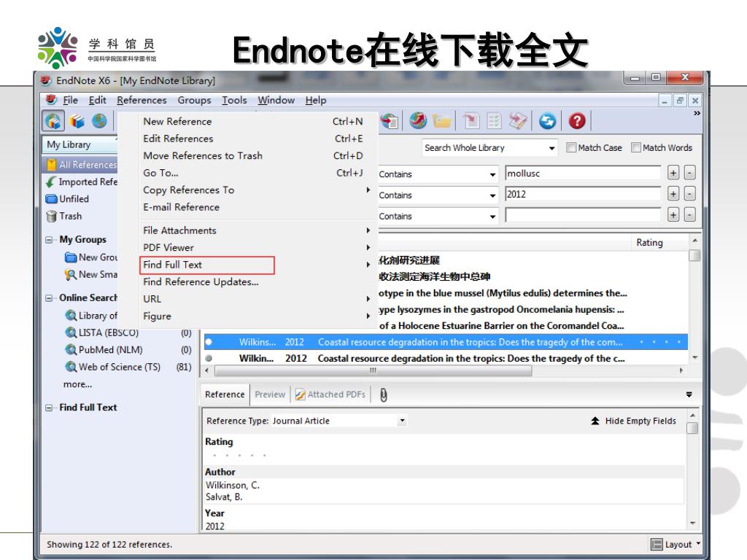Choose Find Reference Updates menu entry
The image size is (747, 560).
(x=201, y=282)
